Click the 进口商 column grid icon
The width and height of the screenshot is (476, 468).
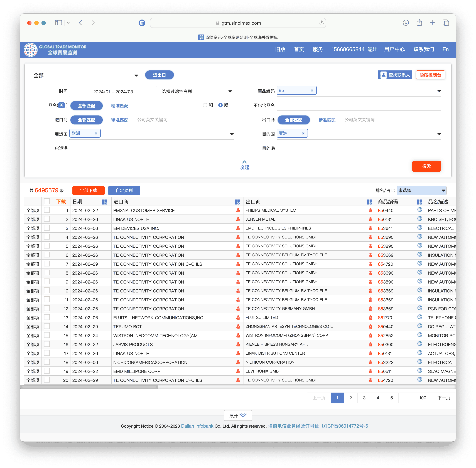coord(237,202)
